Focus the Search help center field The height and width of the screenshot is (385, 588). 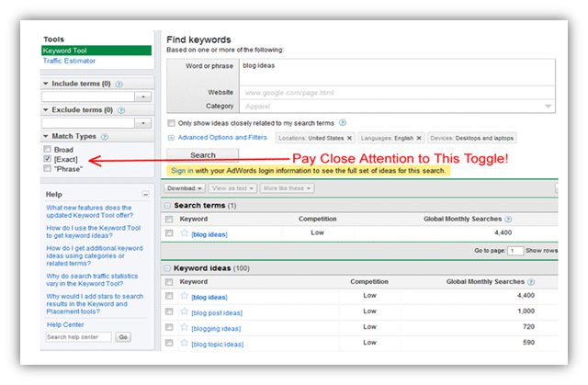coord(79,337)
